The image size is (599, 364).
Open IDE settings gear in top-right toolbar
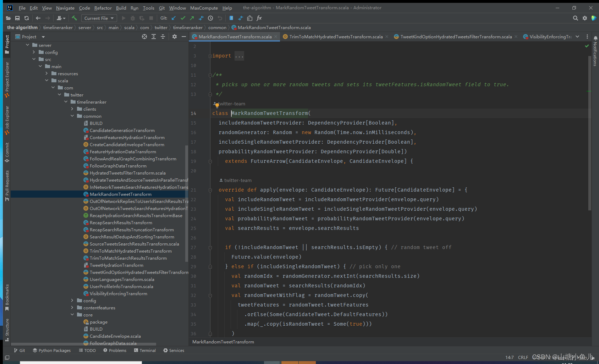coord(585,18)
